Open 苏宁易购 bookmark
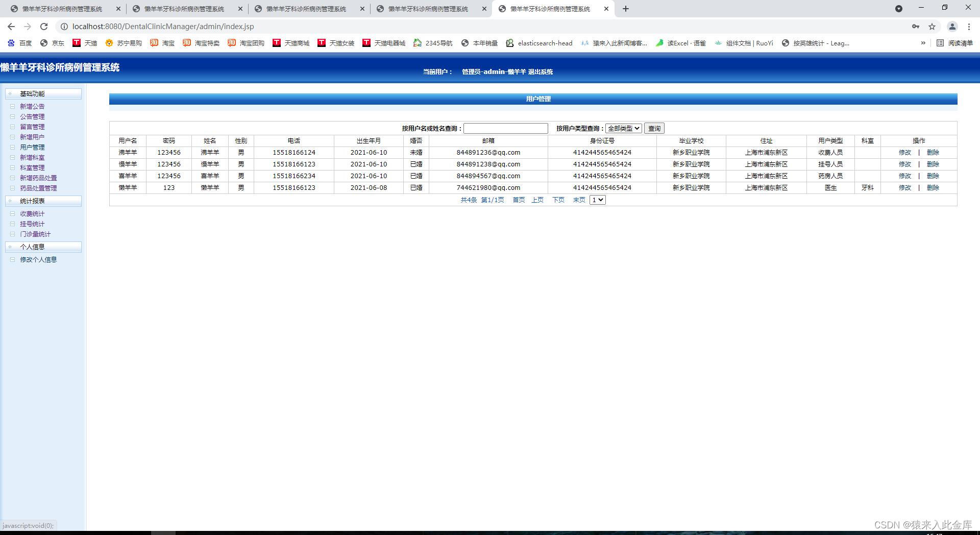Image resolution: width=980 pixels, height=535 pixels. coord(124,43)
